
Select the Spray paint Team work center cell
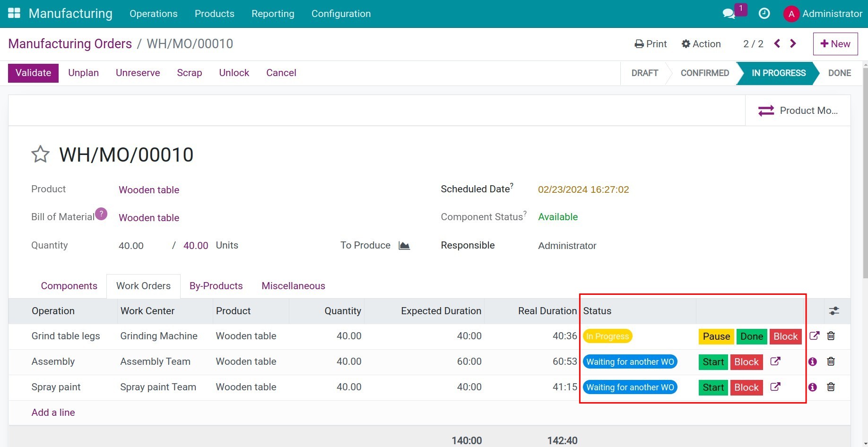click(158, 387)
